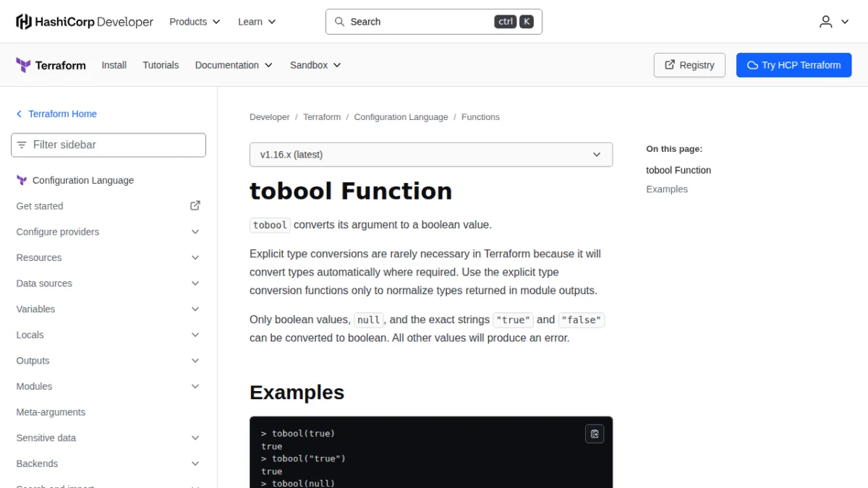
Task: Expand the Variables sidebar section
Action: (109, 309)
